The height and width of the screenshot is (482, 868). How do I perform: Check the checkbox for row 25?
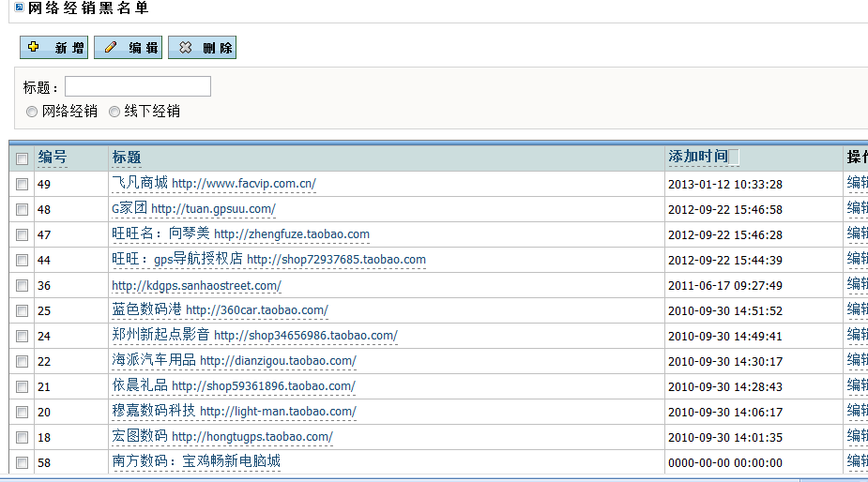(x=23, y=311)
